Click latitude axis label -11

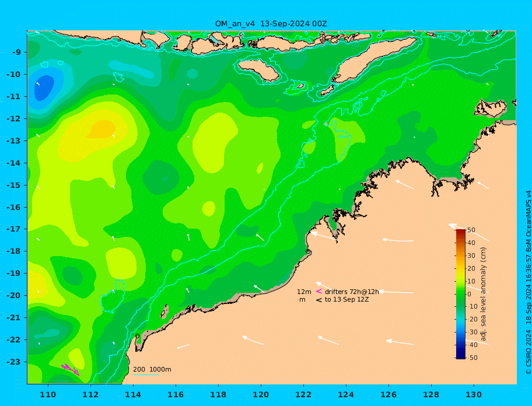tap(13, 97)
